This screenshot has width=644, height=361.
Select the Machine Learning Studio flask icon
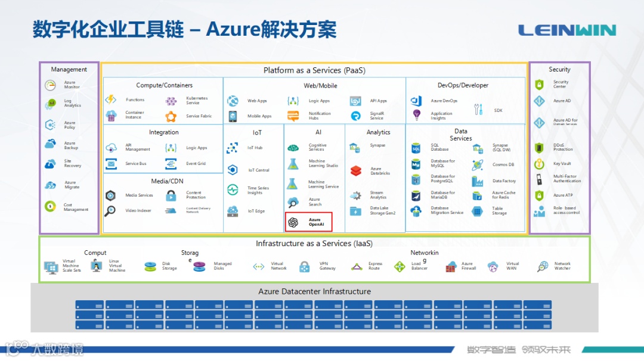pyautogui.click(x=293, y=164)
